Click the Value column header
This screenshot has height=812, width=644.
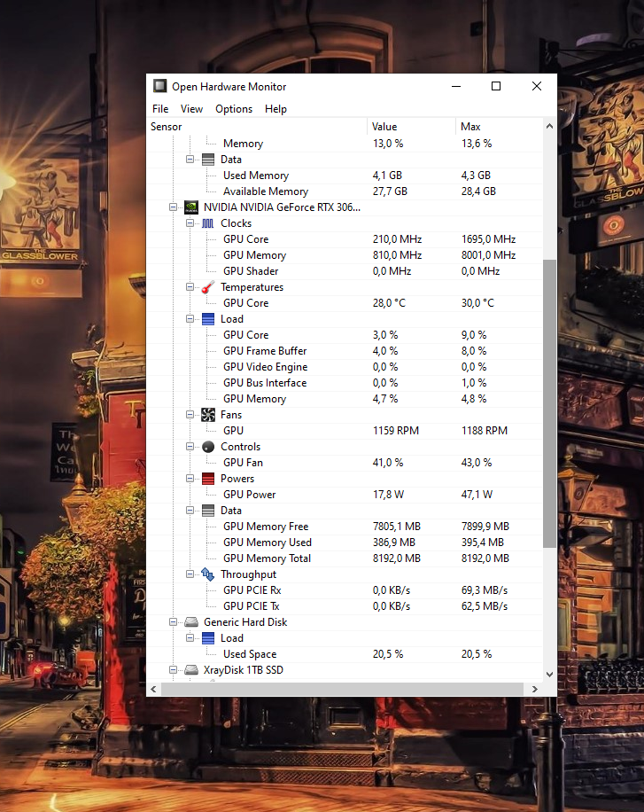[x=412, y=127]
